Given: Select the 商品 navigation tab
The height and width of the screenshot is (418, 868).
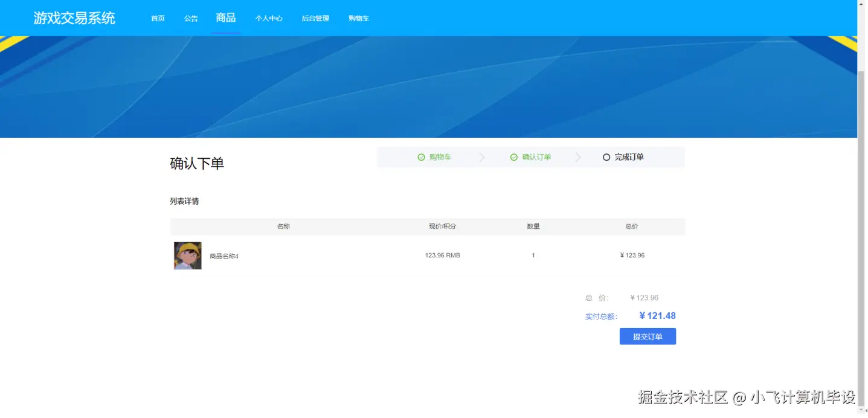Looking at the screenshot, I should click(x=226, y=18).
